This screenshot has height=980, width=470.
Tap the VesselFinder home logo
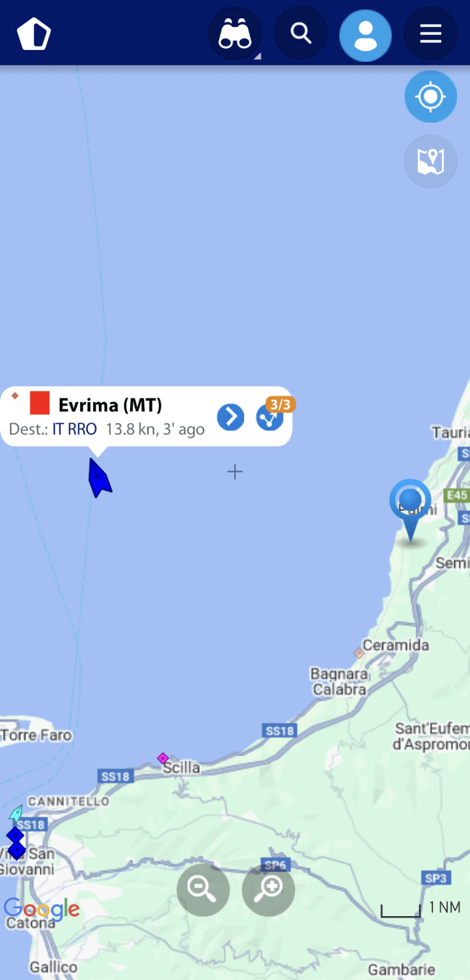coord(34,34)
